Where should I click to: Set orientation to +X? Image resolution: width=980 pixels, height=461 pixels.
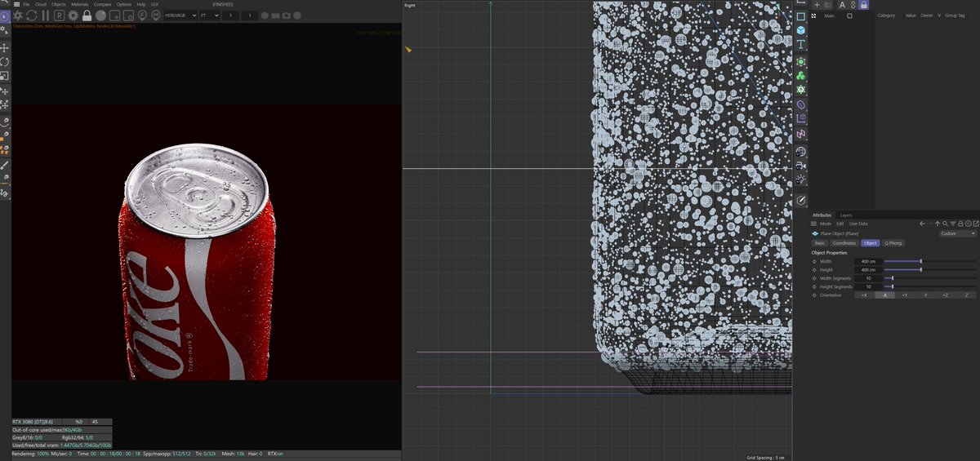pyautogui.click(x=864, y=295)
